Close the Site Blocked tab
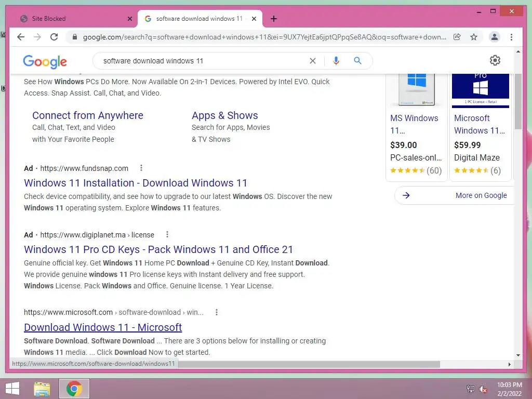 (129, 19)
